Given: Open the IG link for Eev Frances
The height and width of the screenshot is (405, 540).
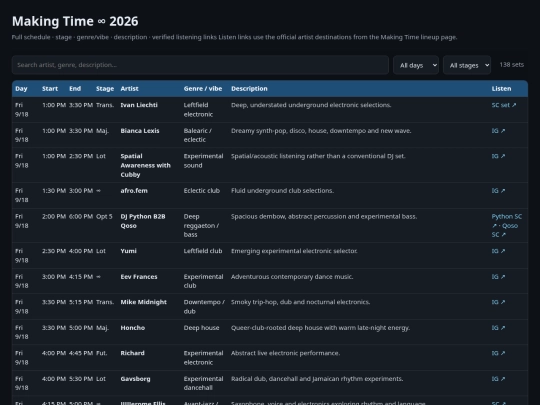Looking at the screenshot, I should coord(498,277).
